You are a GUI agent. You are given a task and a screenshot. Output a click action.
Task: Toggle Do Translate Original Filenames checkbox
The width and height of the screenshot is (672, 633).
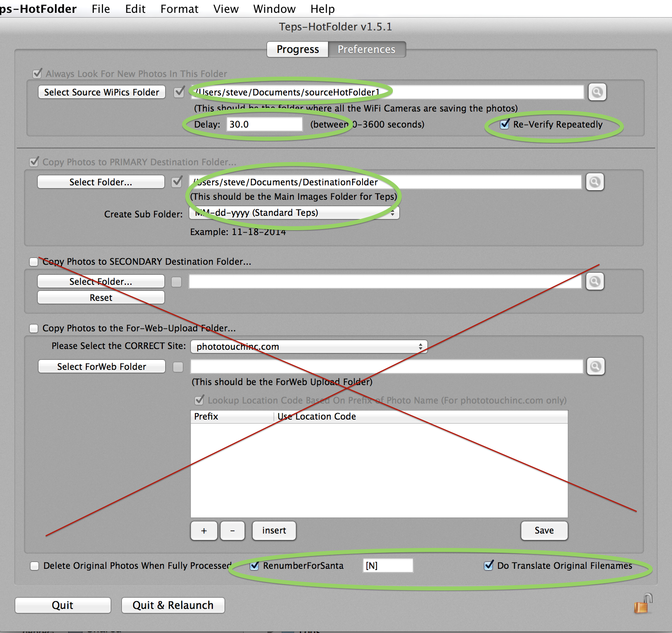(x=489, y=566)
